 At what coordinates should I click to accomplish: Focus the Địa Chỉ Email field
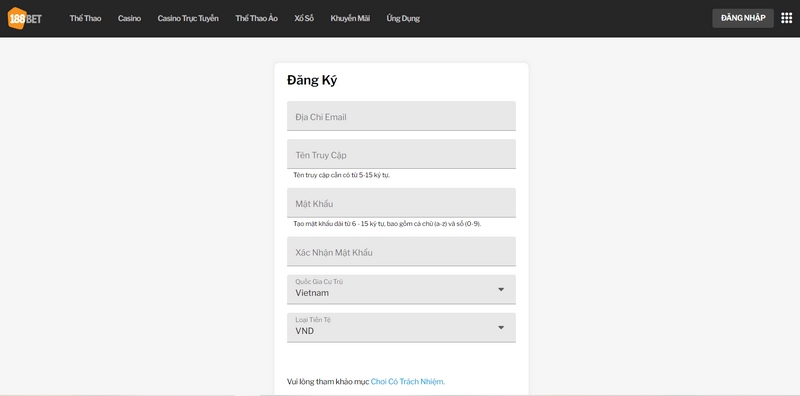(x=401, y=116)
